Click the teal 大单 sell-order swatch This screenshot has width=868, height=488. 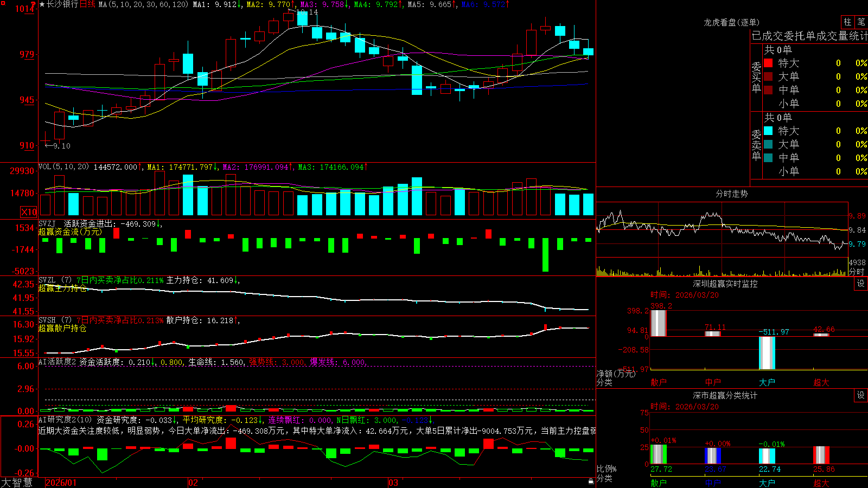[768, 144]
